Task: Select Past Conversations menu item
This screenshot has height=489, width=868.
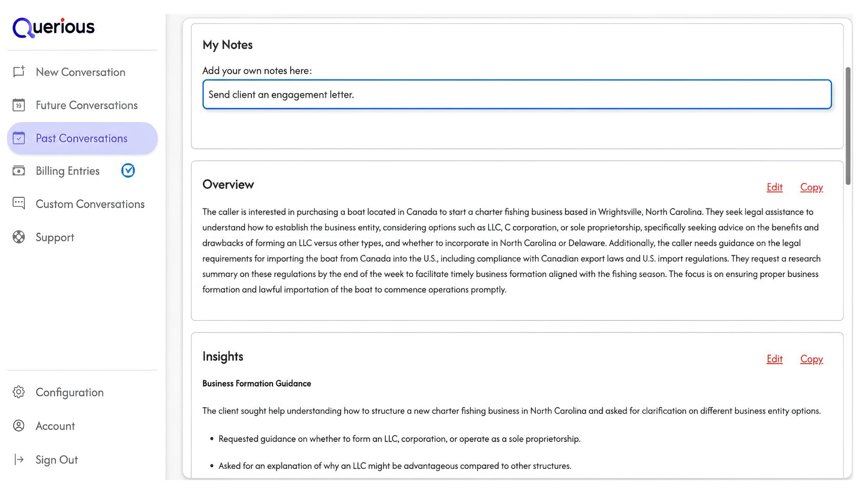Action: (82, 138)
